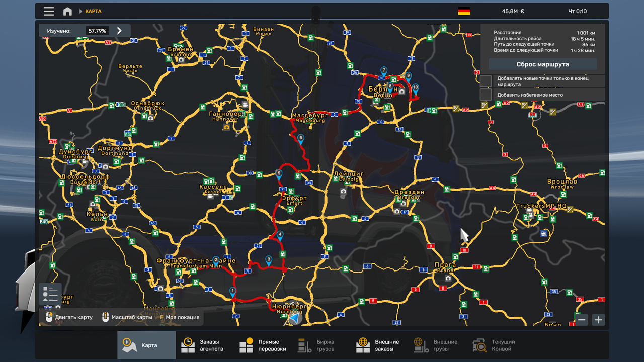The width and height of the screenshot is (644, 362).
Task: Enable adding new points only at route end
Action: (x=486, y=81)
